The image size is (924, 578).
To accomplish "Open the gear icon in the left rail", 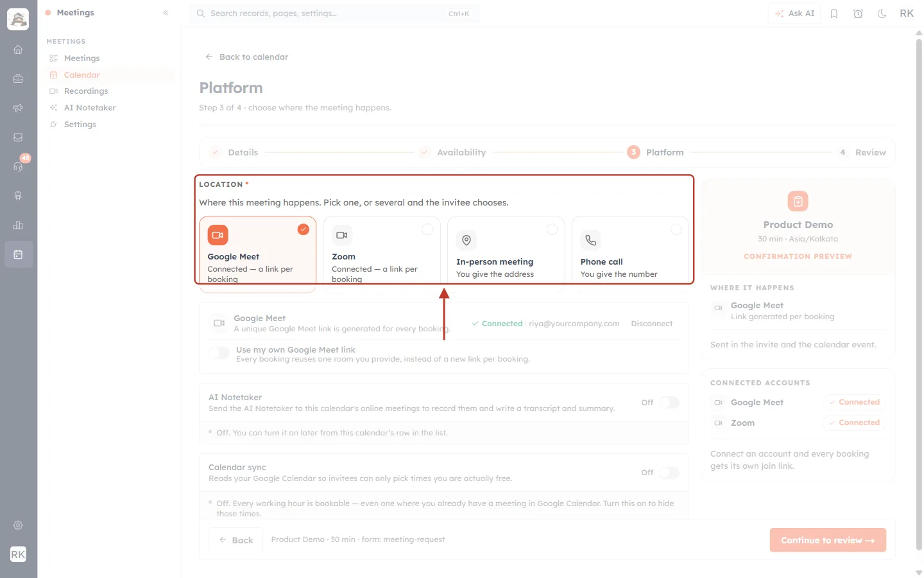I will tap(18, 525).
